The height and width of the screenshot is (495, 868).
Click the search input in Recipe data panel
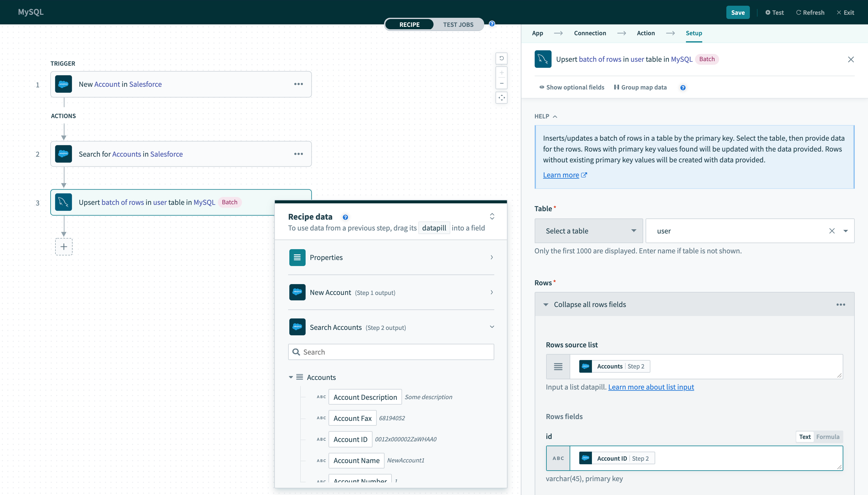(391, 352)
